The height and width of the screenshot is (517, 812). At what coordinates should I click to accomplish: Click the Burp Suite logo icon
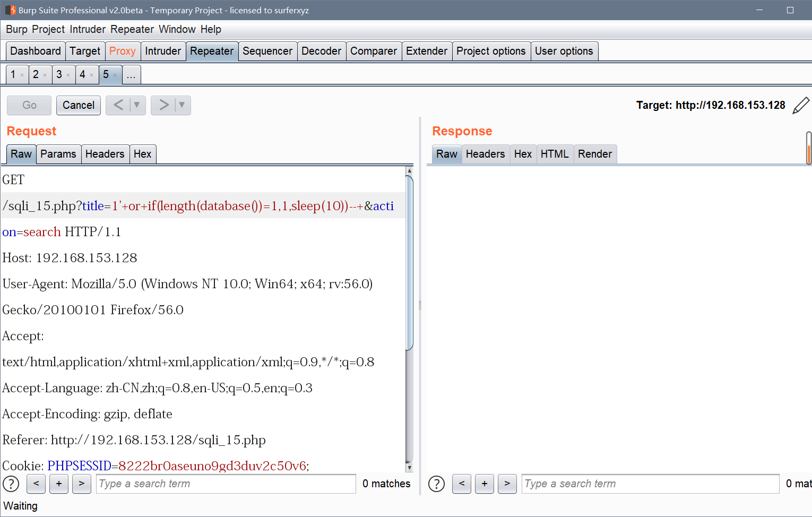[x=10, y=10]
